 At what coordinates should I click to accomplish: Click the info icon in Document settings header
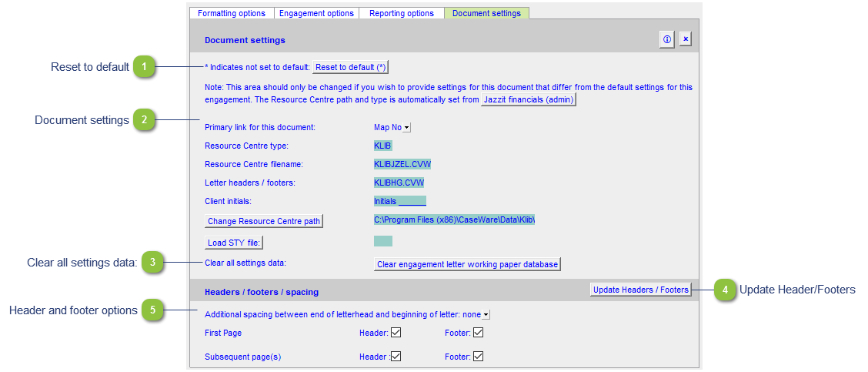click(667, 39)
